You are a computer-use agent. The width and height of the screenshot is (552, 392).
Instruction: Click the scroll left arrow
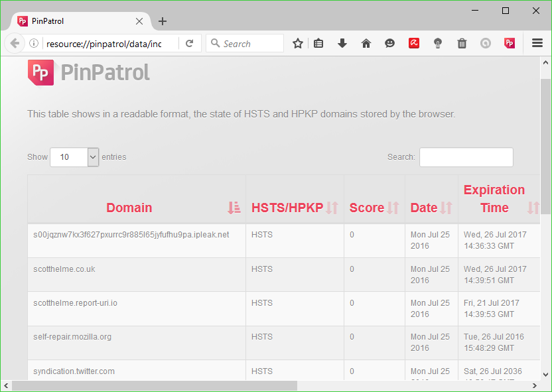(x=6, y=385)
